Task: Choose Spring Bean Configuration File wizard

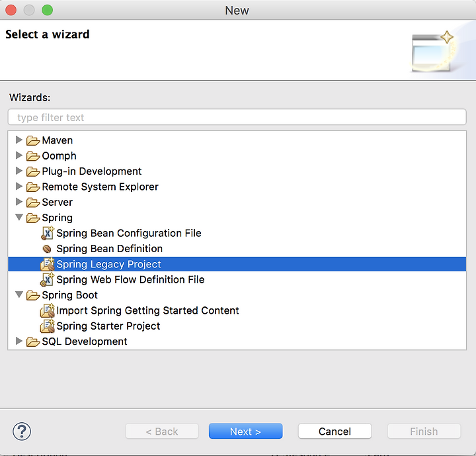Action: coord(129,234)
